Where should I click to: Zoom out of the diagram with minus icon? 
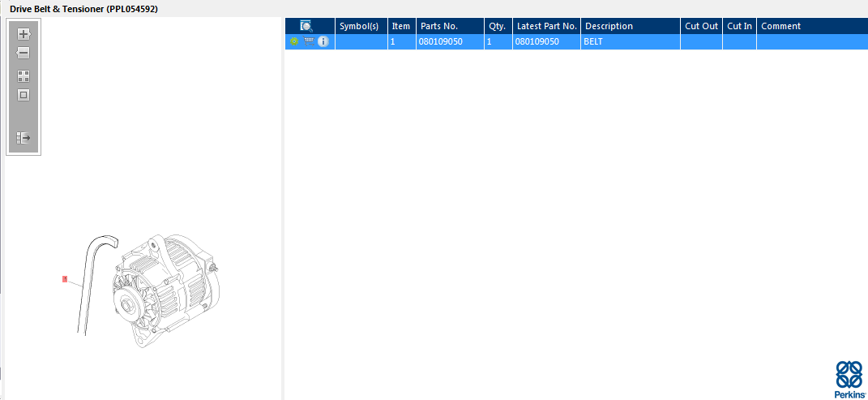click(24, 54)
